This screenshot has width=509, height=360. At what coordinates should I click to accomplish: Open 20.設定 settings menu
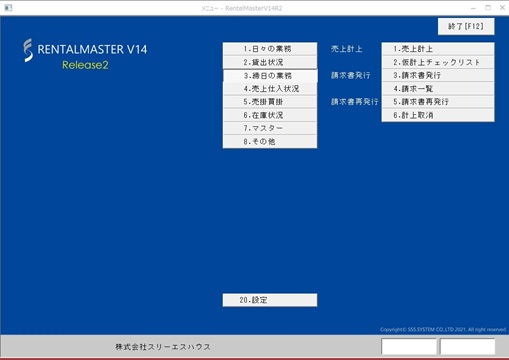pyautogui.click(x=270, y=300)
